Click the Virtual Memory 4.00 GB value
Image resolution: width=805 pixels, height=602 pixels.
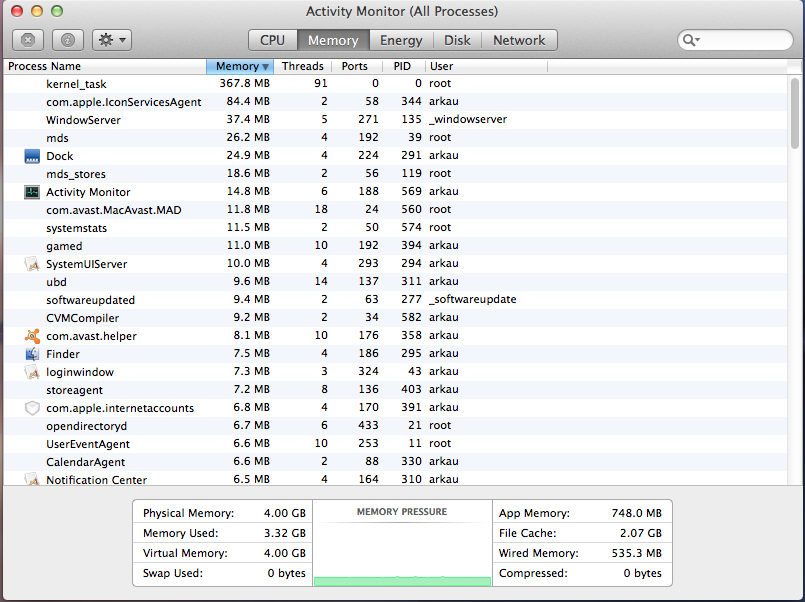[x=284, y=553]
